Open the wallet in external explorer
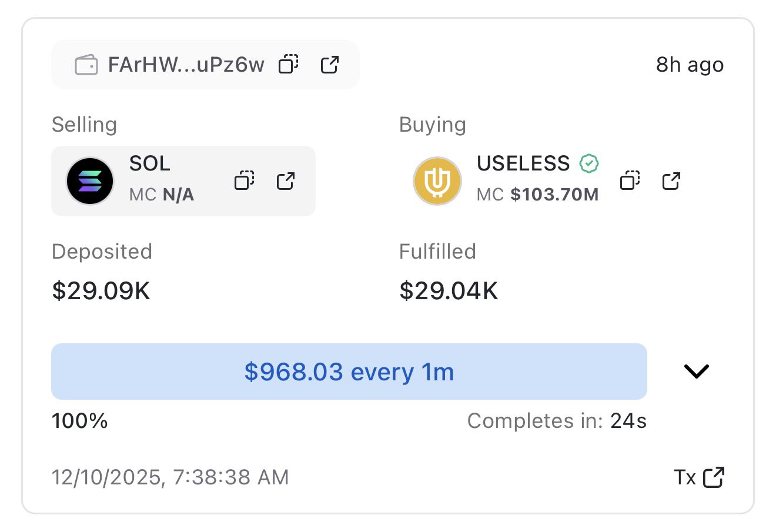This screenshot has width=776, height=532. 330,64
